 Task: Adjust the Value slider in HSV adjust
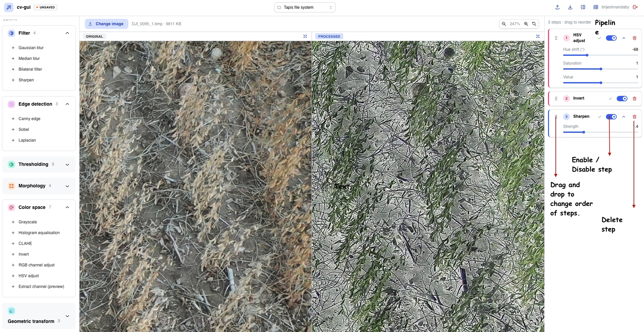(601, 83)
